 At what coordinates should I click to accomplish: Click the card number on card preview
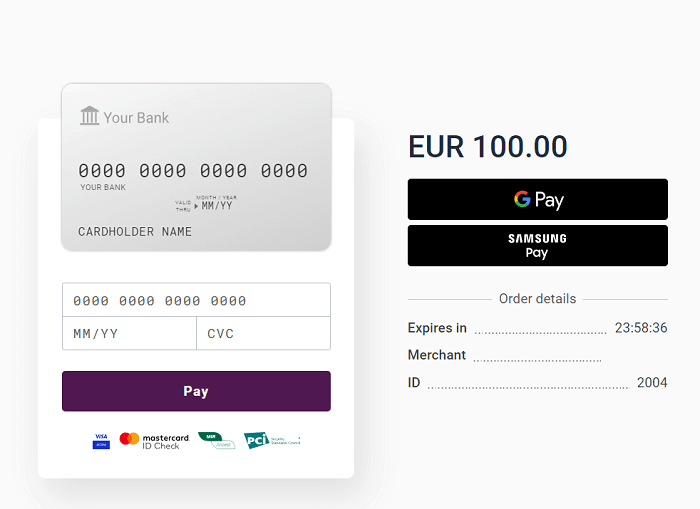[193, 171]
